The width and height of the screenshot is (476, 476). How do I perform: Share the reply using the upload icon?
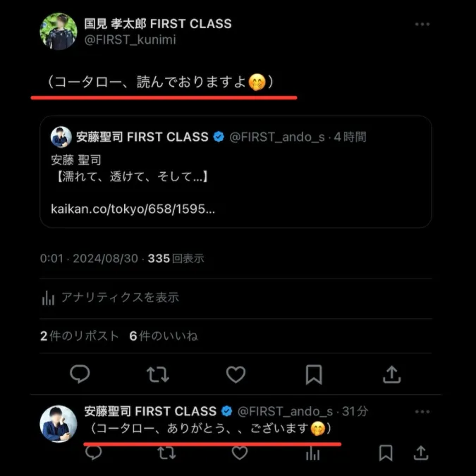tap(421, 453)
